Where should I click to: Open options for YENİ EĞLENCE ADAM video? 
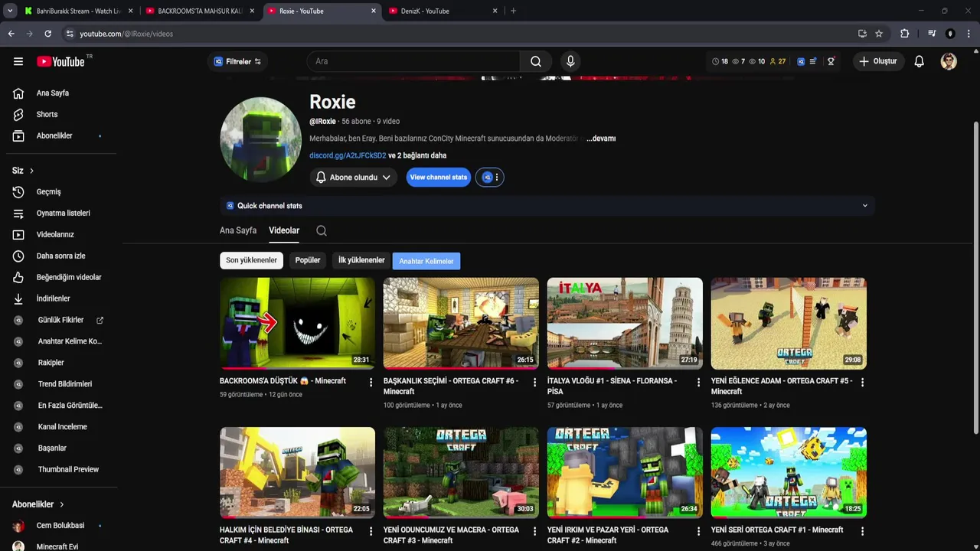(863, 382)
